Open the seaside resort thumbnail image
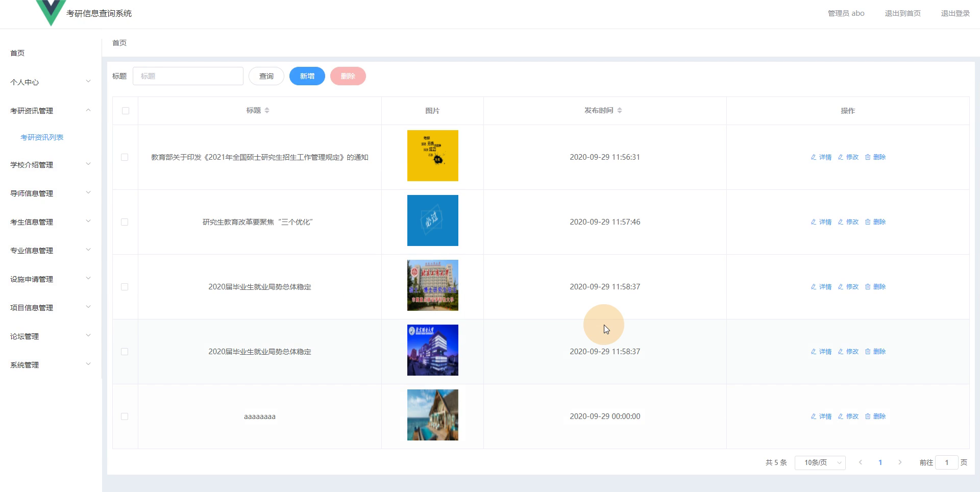Image resolution: width=980 pixels, height=492 pixels. [433, 415]
